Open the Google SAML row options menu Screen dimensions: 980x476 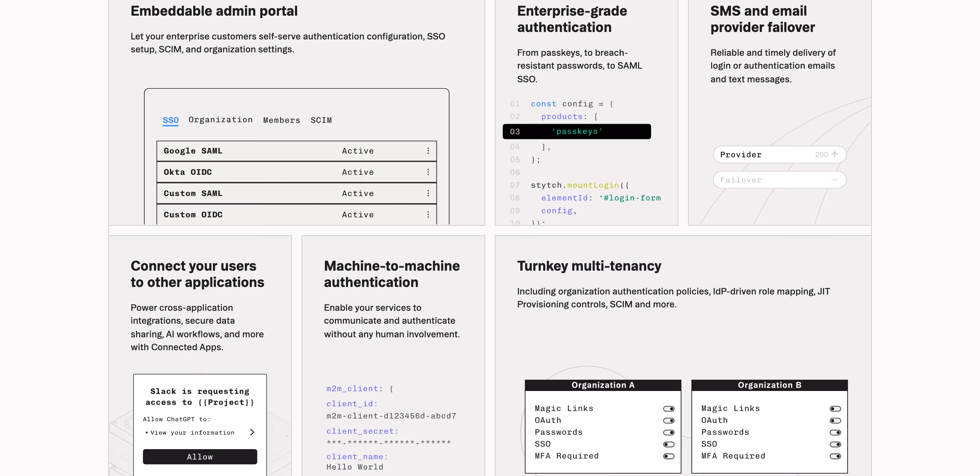coord(428,151)
